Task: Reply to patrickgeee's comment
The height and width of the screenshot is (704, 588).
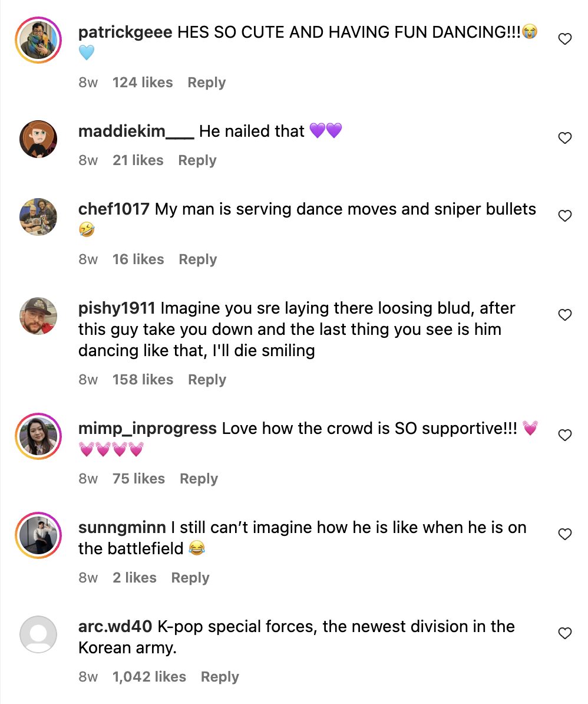Action: click(x=206, y=83)
